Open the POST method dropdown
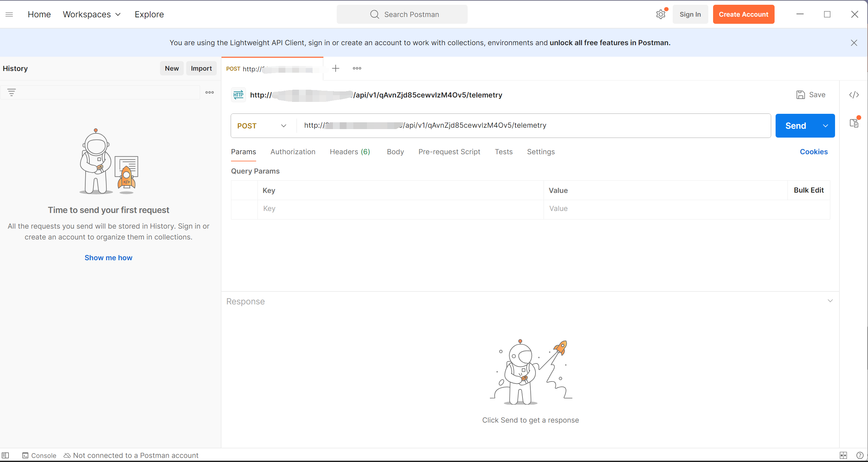 point(262,126)
